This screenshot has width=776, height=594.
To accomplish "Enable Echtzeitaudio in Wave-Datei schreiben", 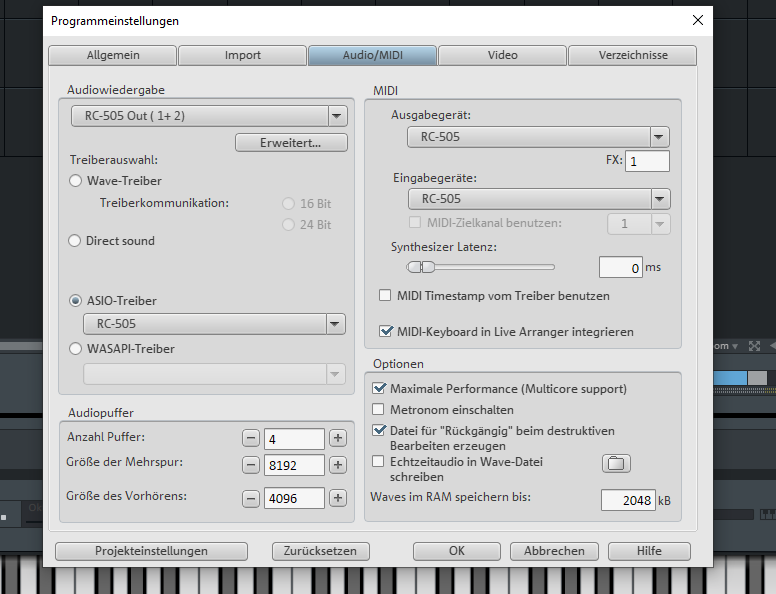I will [378, 461].
